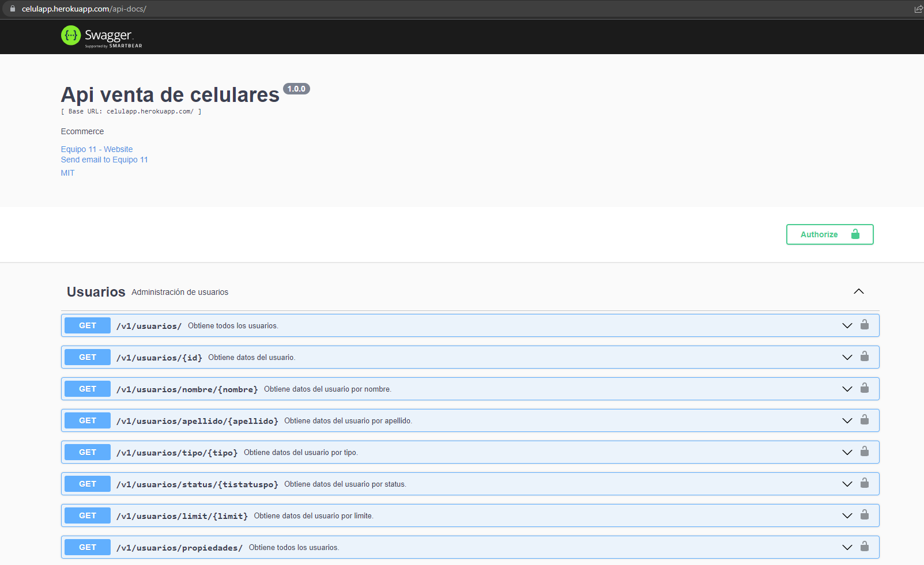Click lock icon for /v1/usuarios/{id} endpoint
Screen dimensions: 924x565
[864, 357]
